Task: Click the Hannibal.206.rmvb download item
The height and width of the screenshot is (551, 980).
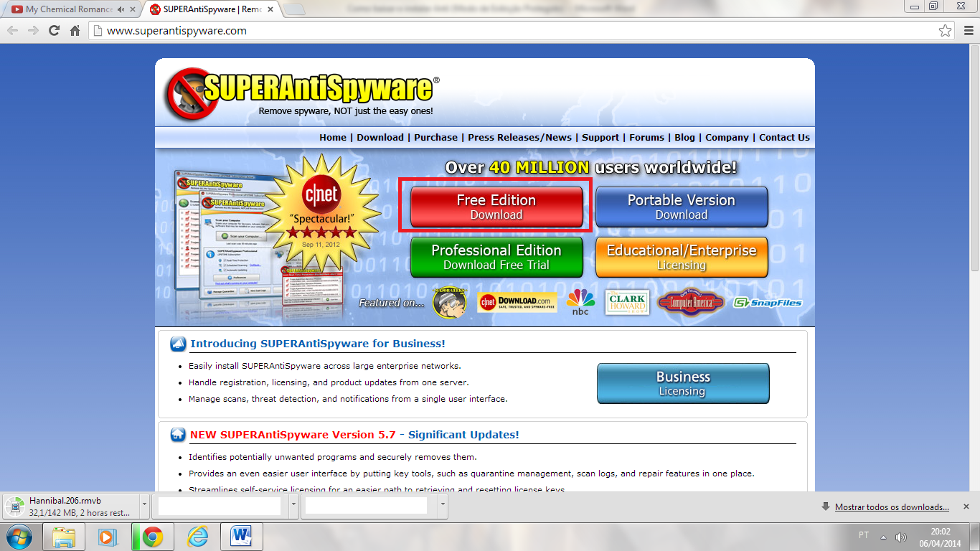Action: tap(71, 507)
